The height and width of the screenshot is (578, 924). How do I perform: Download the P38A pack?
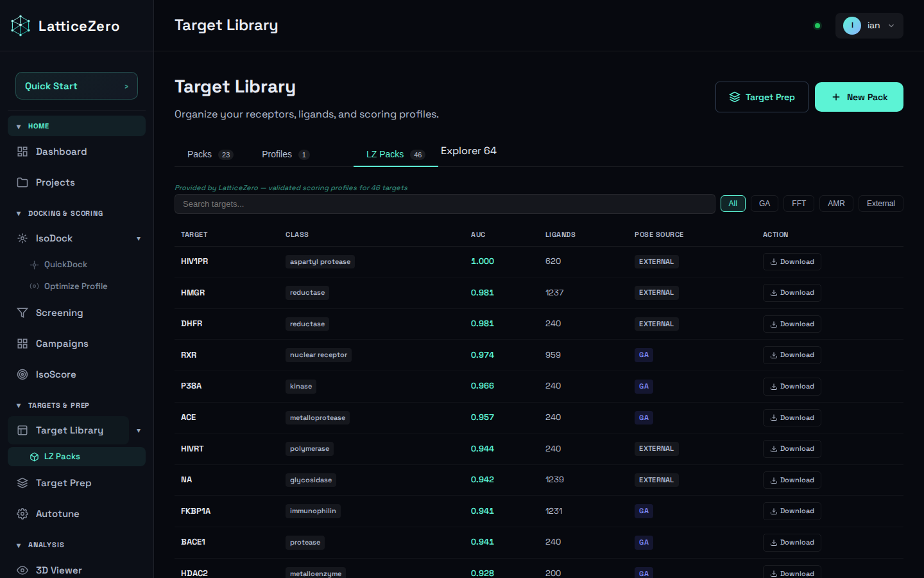pos(792,387)
